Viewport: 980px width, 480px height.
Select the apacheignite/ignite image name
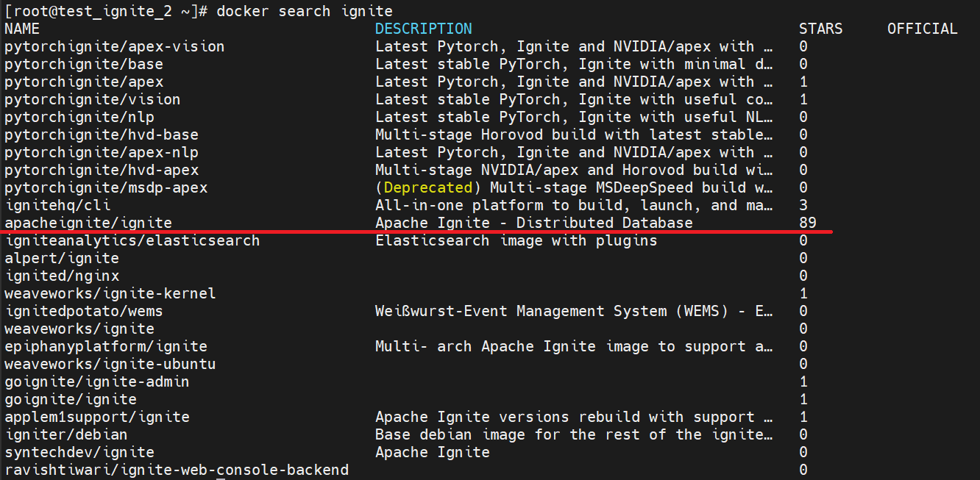coord(88,223)
